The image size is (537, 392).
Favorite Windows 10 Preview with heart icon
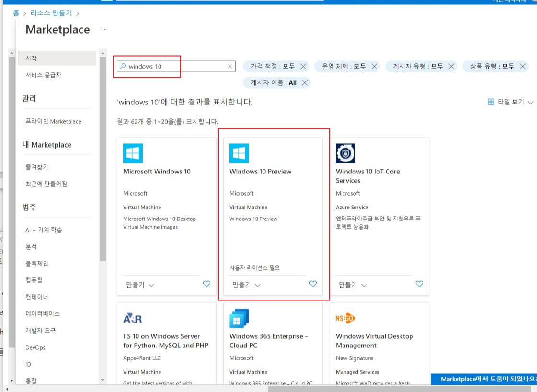point(313,284)
